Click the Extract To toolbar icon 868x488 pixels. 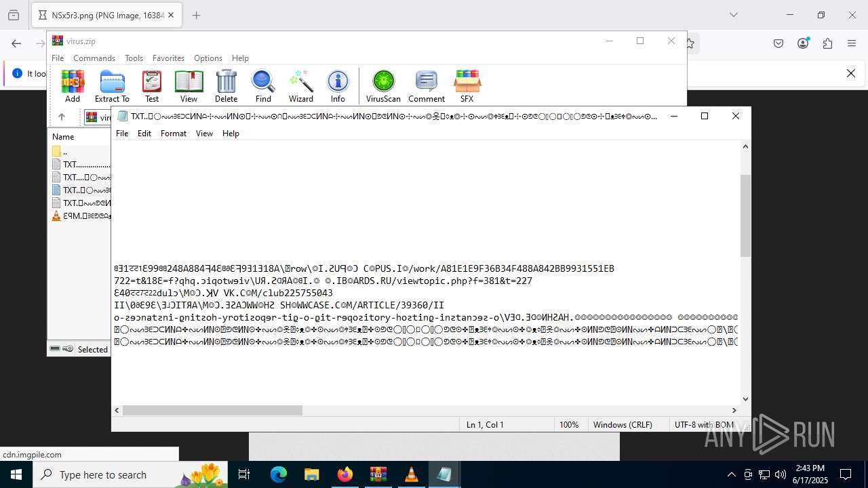[112, 86]
